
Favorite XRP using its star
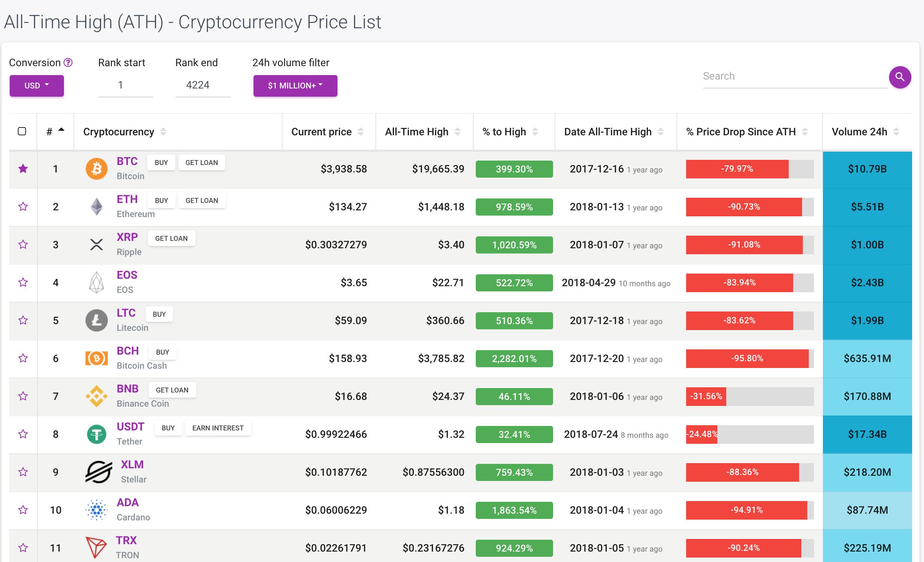(x=23, y=244)
